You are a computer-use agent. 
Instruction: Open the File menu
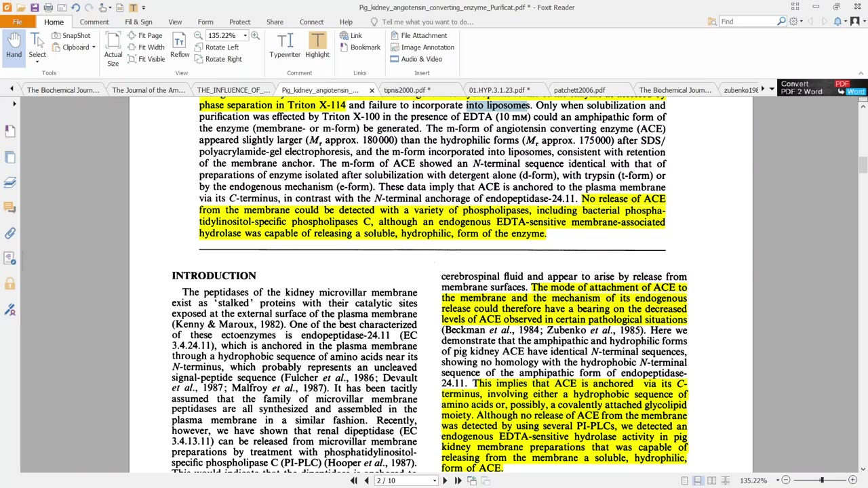pyautogui.click(x=17, y=22)
